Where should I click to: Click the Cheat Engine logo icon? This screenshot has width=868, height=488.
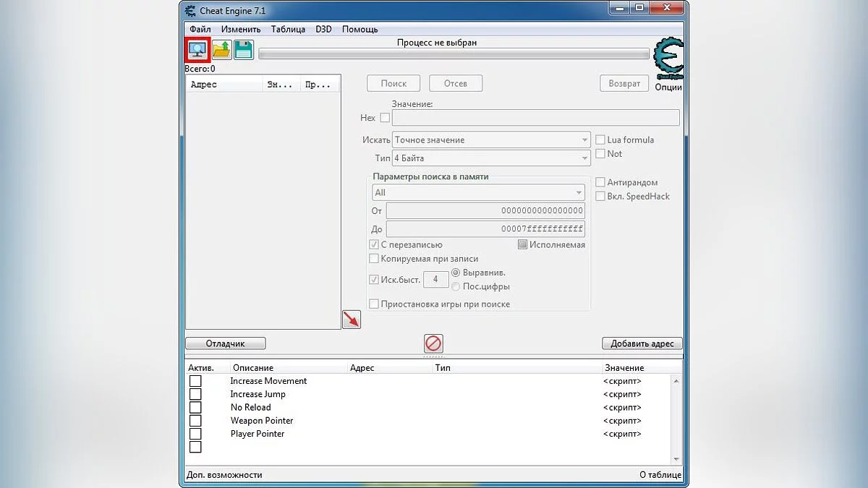pyautogui.click(x=668, y=59)
